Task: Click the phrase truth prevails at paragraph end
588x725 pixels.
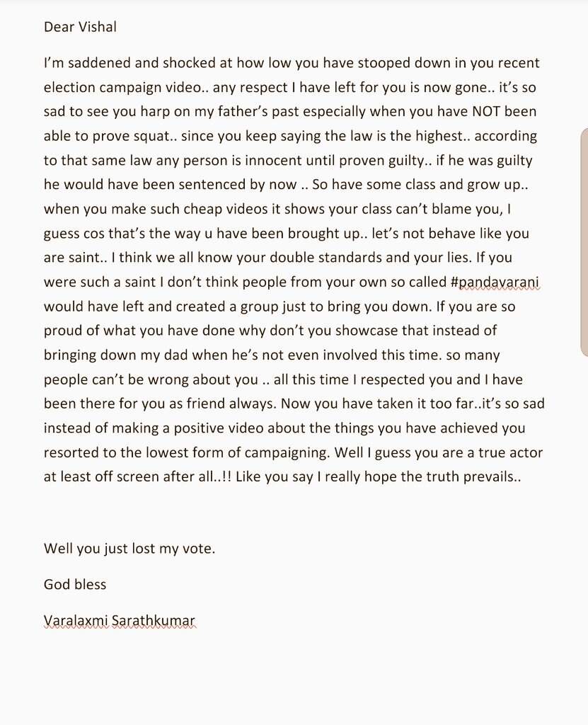Action: 470,476
